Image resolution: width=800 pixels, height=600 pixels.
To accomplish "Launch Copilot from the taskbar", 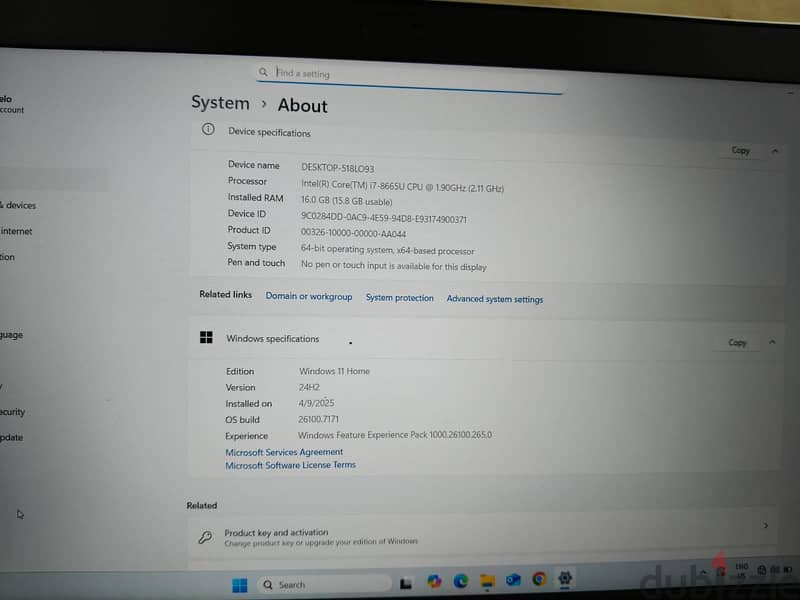I will (434, 582).
